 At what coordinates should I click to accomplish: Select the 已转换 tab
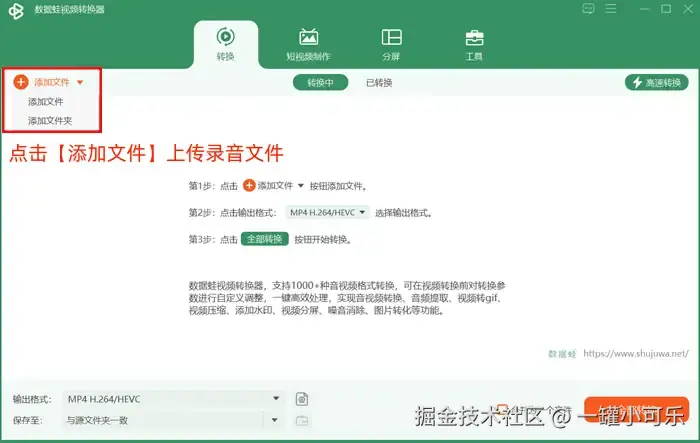tap(379, 83)
